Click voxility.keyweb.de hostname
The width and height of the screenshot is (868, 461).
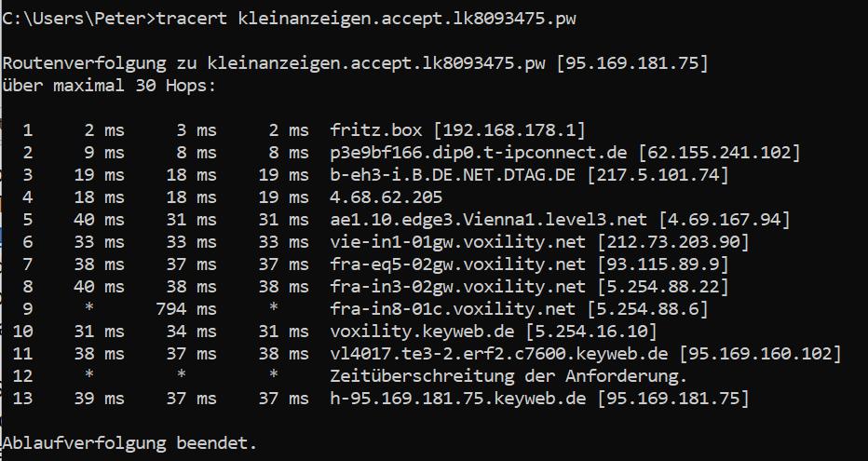423,332
